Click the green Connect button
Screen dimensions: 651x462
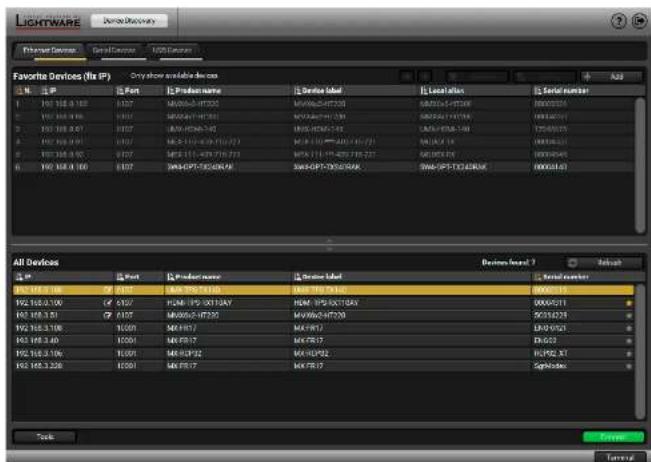613,437
